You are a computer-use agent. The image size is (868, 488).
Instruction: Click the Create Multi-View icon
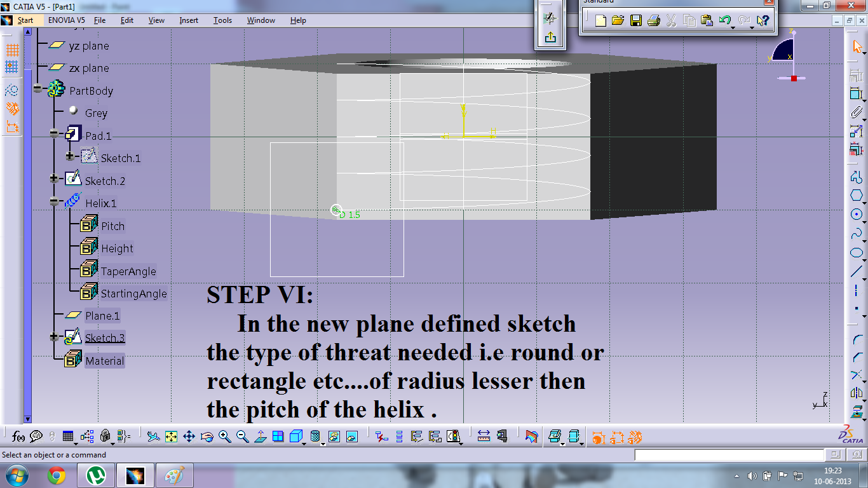(x=278, y=437)
